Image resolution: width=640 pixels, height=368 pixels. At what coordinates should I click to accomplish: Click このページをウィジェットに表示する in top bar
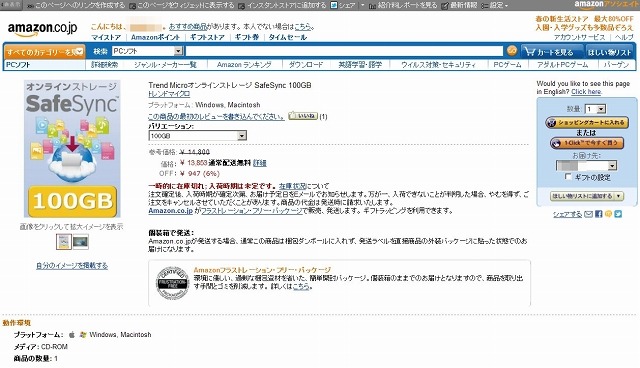point(182,5)
